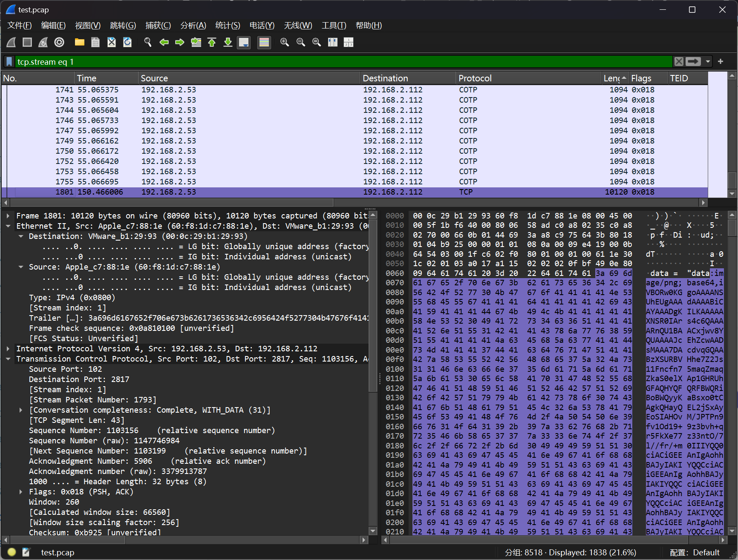The image size is (738, 560).
Task: Click the packet details vertical scrollbar thumb
Action: click(x=373, y=306)
